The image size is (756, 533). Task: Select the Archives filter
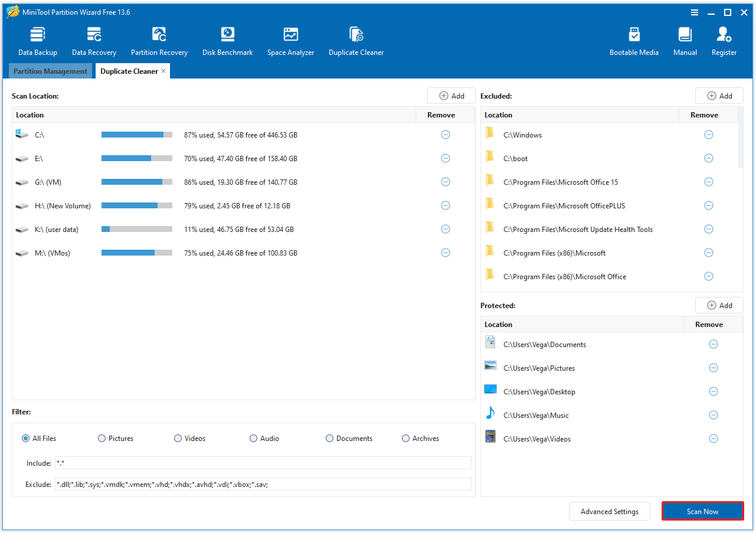pyautogui.click(x=405, y=438)
